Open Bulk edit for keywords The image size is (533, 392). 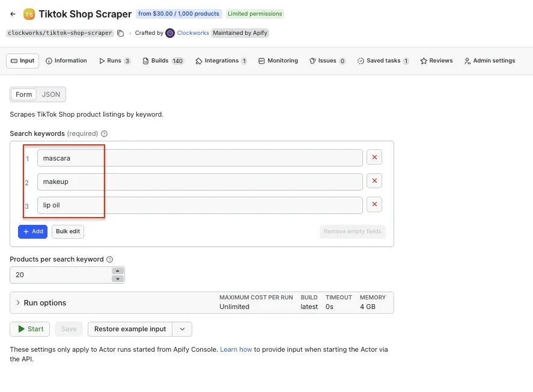(x=68, y=231)
